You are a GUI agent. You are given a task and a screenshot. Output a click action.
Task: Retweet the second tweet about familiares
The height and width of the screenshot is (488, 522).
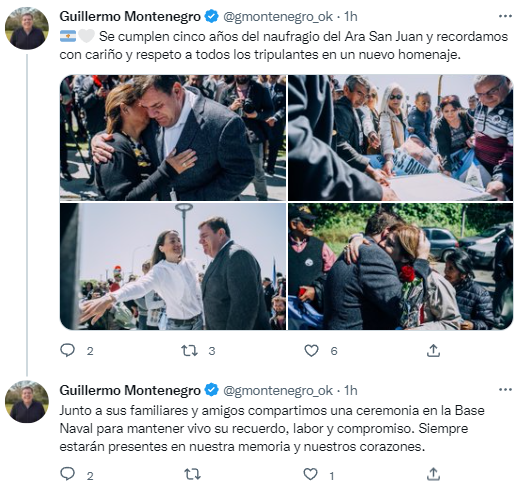(192, 474)
